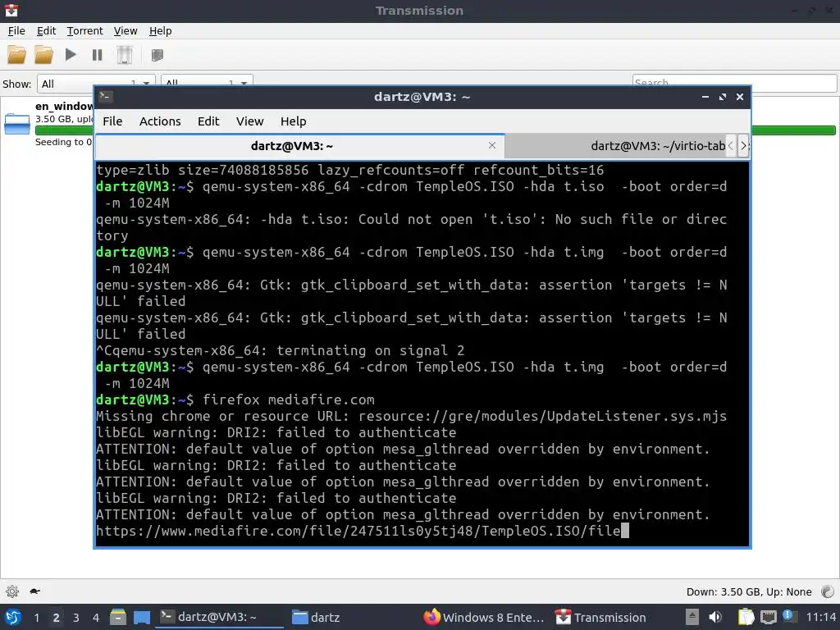Open the File menu in Transmission
This screenshot has height=630, width=840.
(16, 31)
